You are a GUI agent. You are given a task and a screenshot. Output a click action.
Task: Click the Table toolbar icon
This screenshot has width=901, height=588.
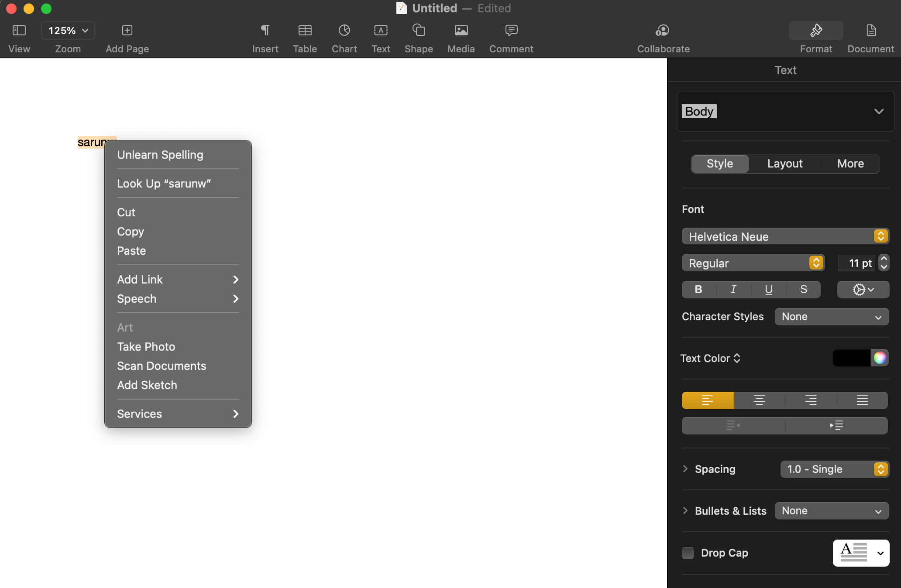point(305,31)
